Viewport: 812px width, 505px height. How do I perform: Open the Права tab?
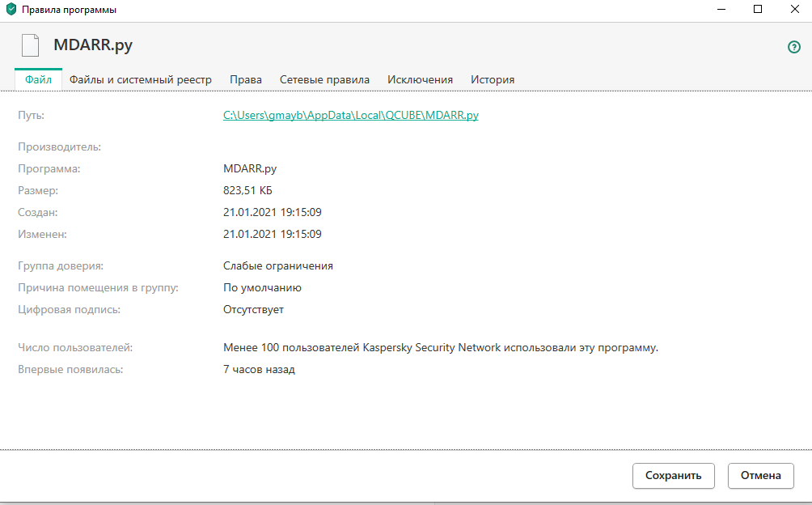pos(246,79)
